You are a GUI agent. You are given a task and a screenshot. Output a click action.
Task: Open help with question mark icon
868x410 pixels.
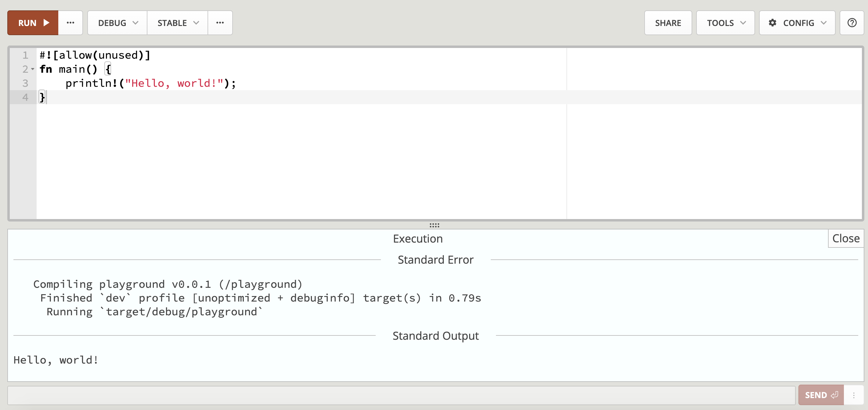[x=852, y=23]
